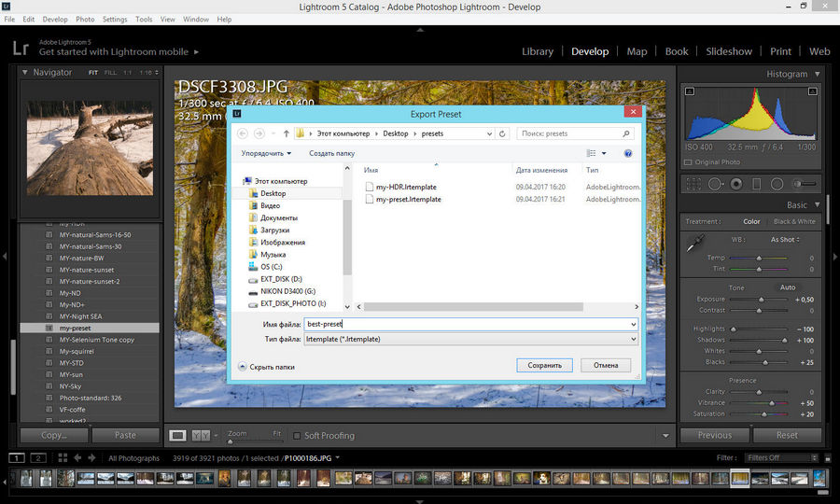Open the WB As Shot dropdown
The height and width of the screenshot is (504, 840).
pyautogui.click(x=785, y=240)
